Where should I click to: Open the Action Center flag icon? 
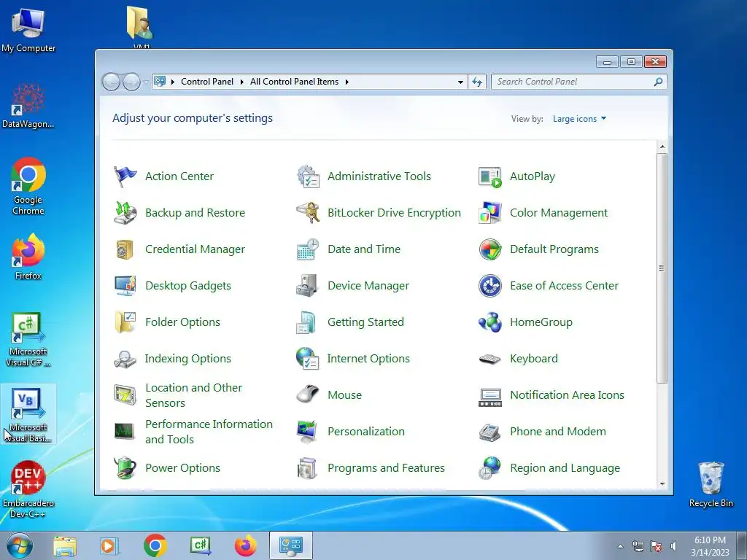125,176
